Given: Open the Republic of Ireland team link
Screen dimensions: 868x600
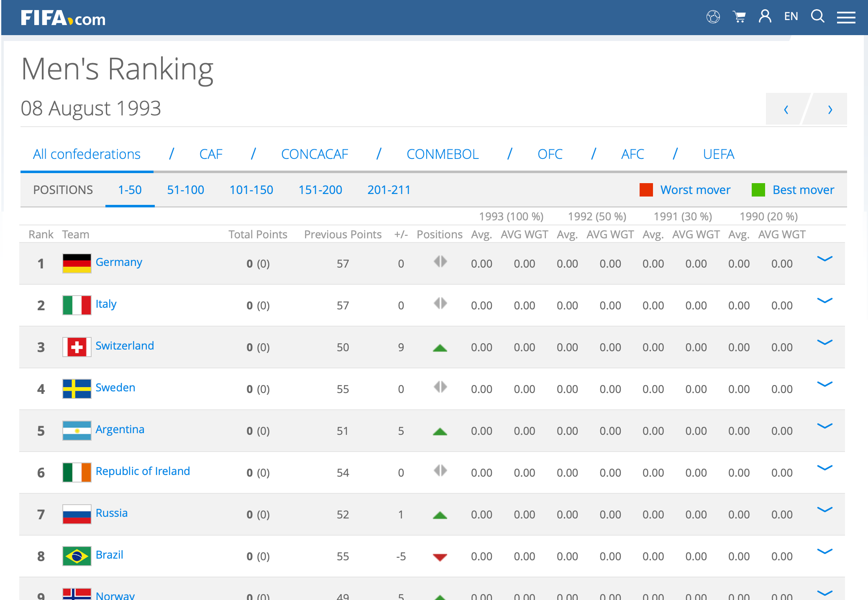Looking at the screenshot, I should pos(143,471).
